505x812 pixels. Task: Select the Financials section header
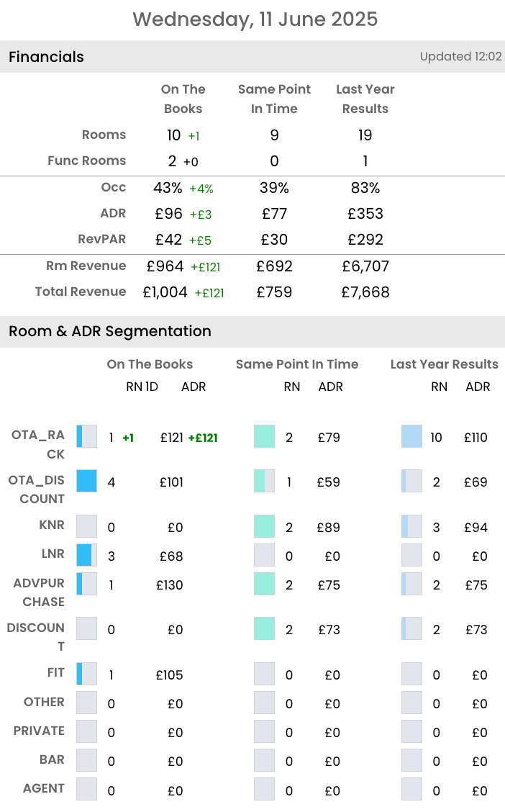point(46,57)
